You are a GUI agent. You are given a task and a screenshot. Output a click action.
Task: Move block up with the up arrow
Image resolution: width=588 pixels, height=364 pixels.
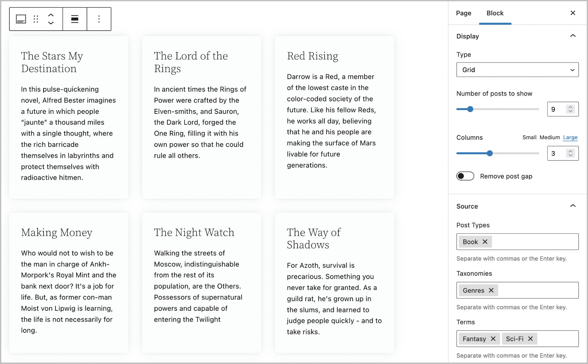click(x=51, y=15)
